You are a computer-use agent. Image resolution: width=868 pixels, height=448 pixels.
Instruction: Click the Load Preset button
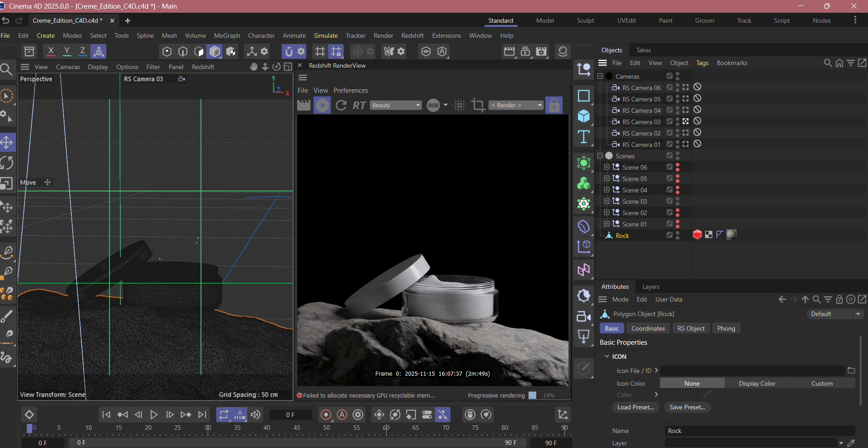tap(635, 407)
